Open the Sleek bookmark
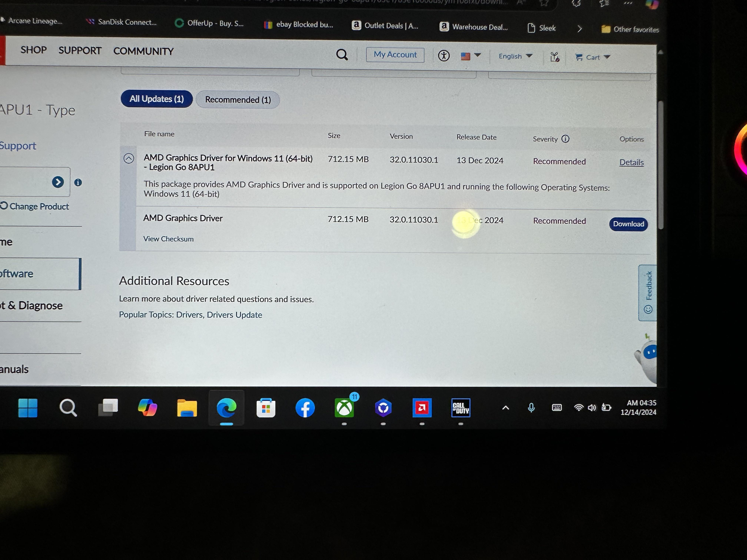 (x=541, y=28)
